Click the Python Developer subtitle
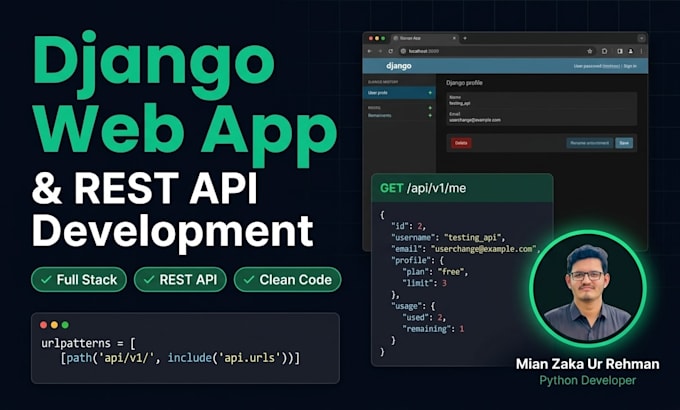 588,380
